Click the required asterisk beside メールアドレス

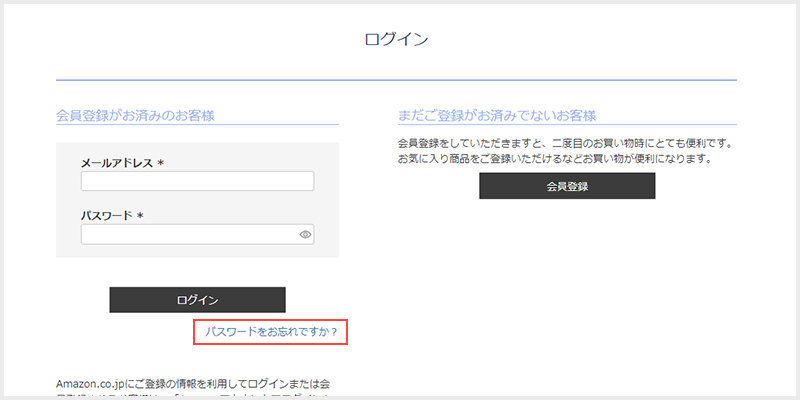point(161,163)
